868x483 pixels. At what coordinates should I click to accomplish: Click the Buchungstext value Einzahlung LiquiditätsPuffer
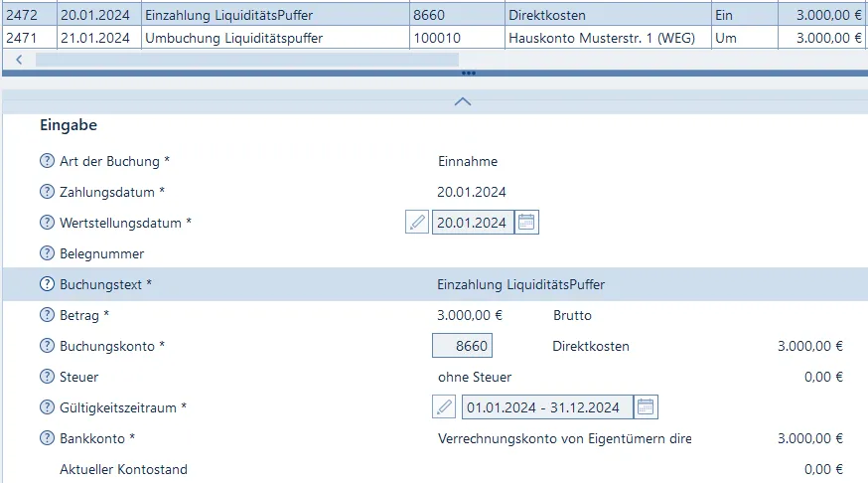[520, 284]
